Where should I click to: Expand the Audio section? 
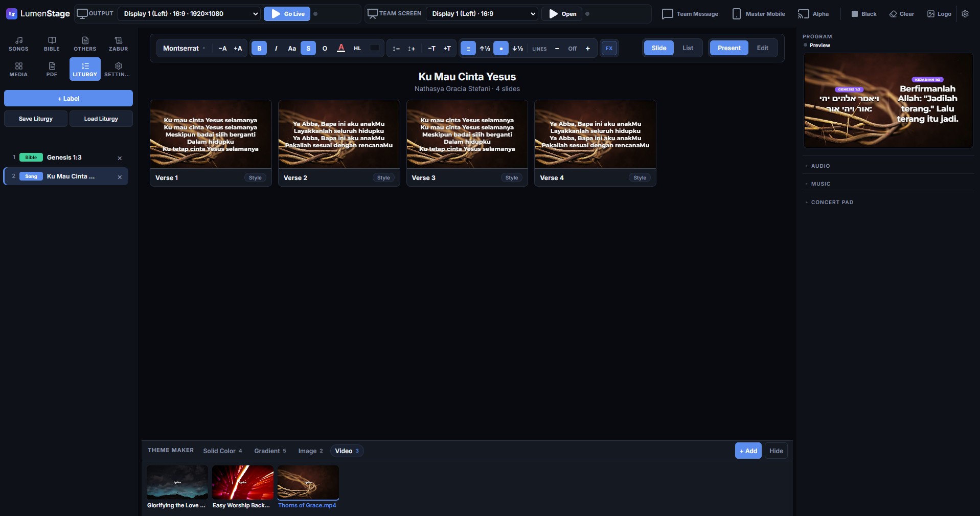888,166
